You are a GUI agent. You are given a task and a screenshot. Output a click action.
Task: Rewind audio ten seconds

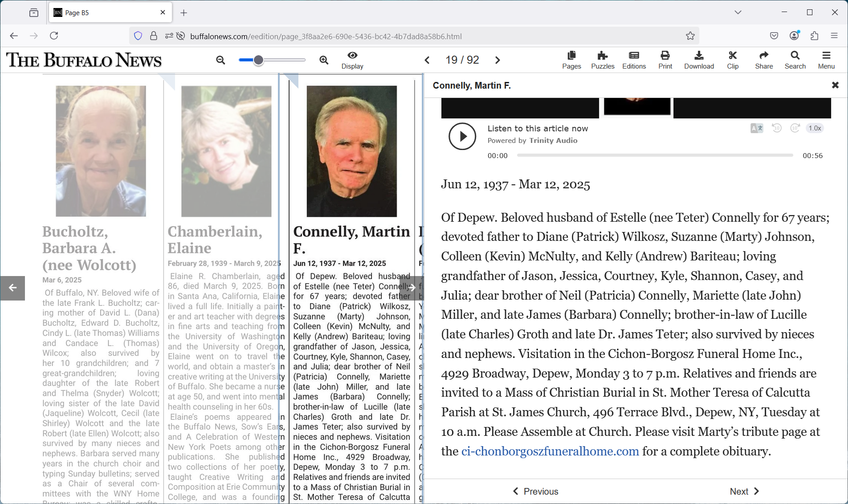777,128
